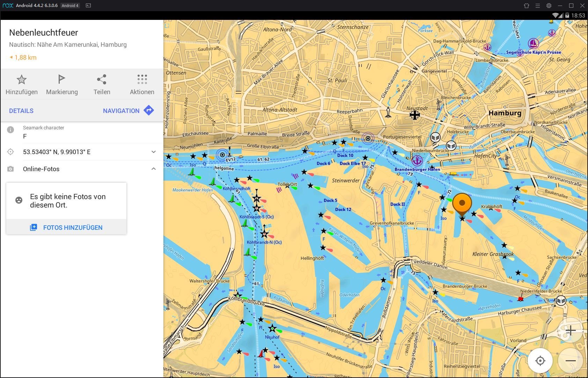The height and width of the screenshot is (378, 588).
Task: Click the Seamark character info icon
Action: [10, 130]
